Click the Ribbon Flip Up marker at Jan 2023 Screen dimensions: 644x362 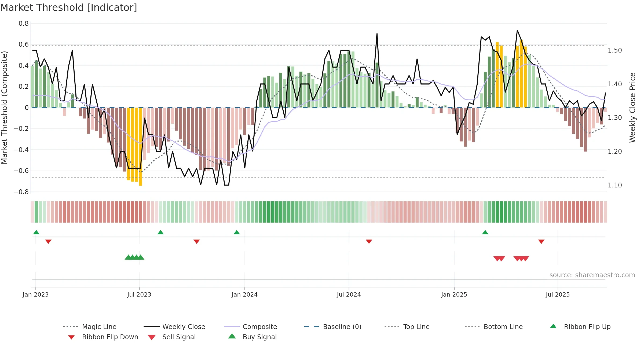point(36,232)
